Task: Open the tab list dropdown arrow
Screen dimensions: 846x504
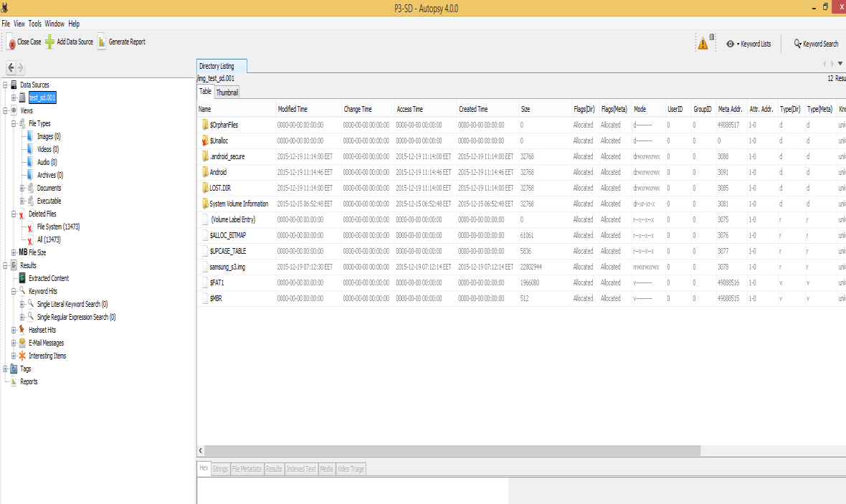Action: pyautogui.click(x=840, y=64)
